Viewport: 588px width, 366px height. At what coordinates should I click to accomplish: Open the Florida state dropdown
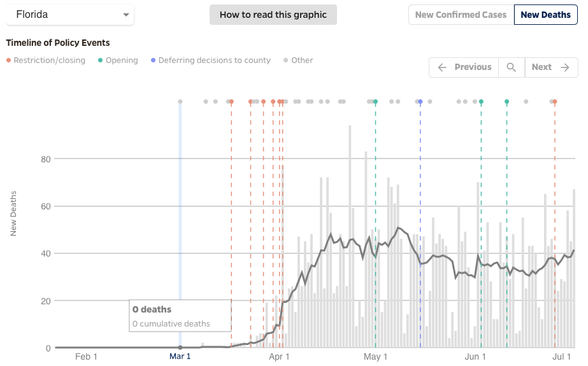coord(70,15)
